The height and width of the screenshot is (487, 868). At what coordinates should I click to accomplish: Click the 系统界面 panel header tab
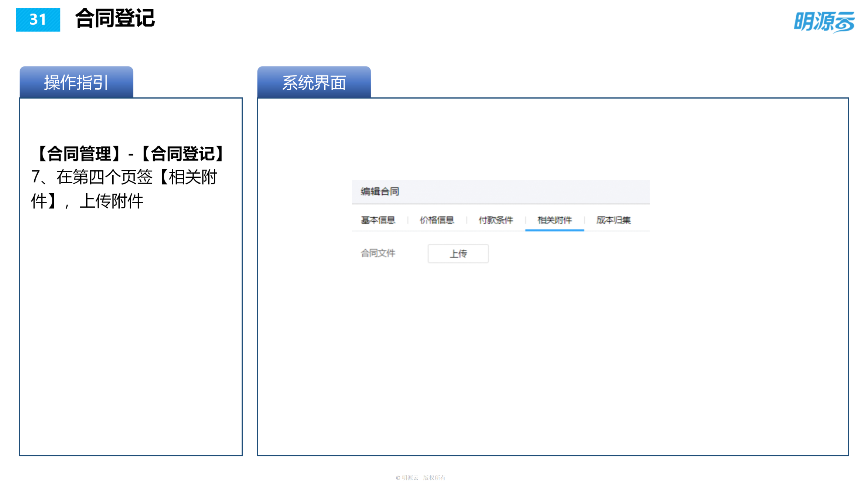[x=314, y=82]
